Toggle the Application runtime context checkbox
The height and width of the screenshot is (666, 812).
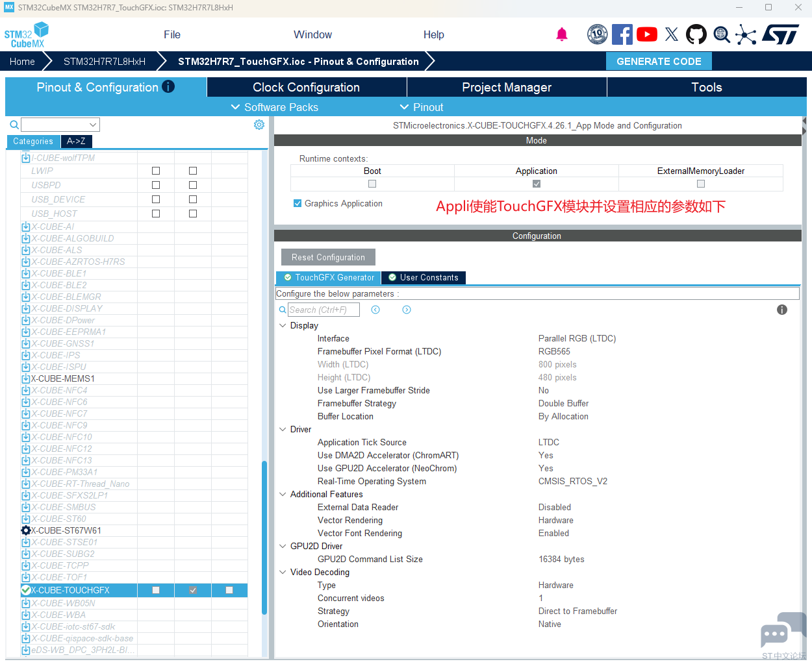point(537,184)
